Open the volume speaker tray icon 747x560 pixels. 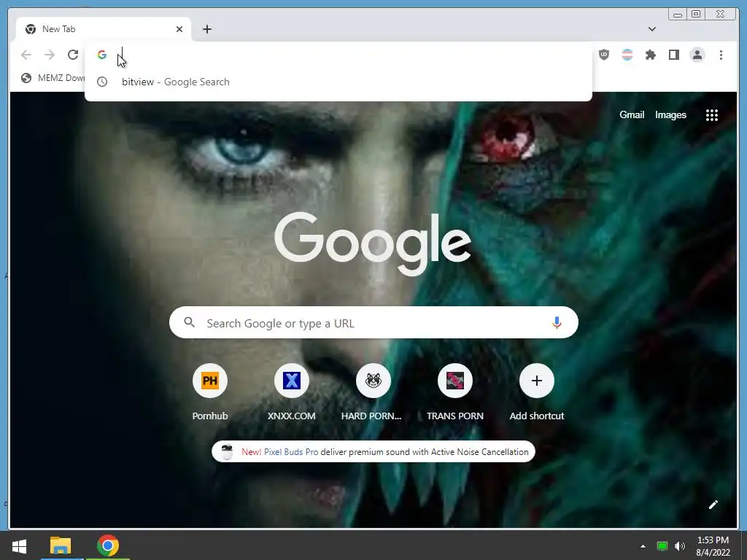coord(680,546)
